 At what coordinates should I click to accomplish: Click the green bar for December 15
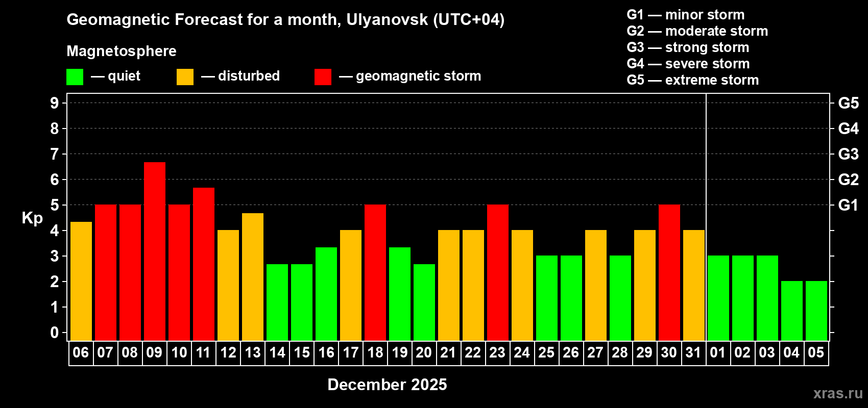click(x=302, y=302)
